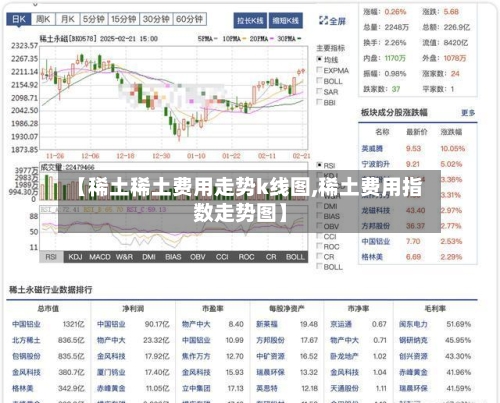Open the DMI tab in the bottom indicator bar
500x403 pixels.
(149, 257)
